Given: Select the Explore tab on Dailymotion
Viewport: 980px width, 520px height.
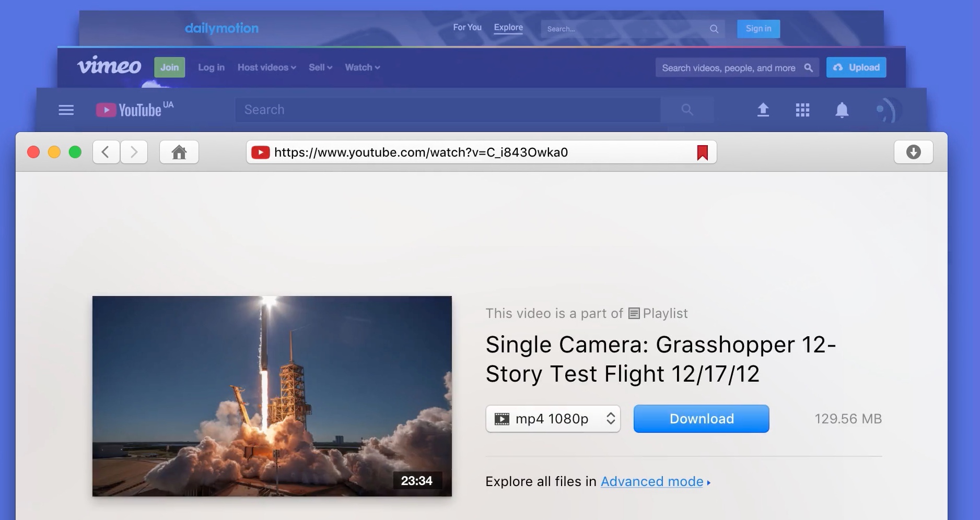Looking at the screenshot, I should point(508,27).
